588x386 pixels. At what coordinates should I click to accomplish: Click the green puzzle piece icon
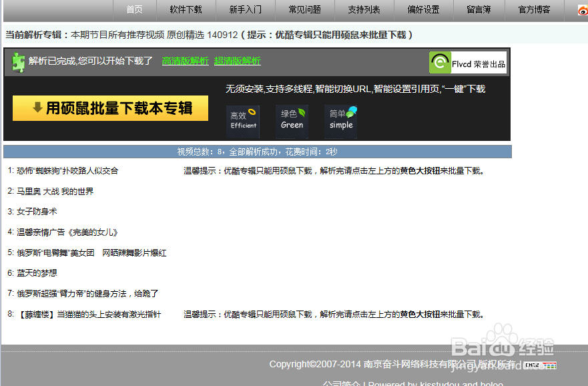pos(17,62)
